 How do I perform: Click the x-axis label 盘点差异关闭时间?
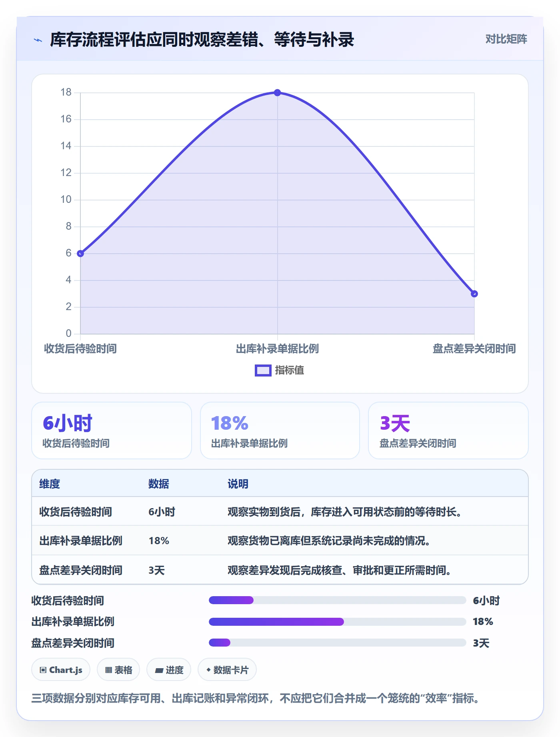coord(474,349)
